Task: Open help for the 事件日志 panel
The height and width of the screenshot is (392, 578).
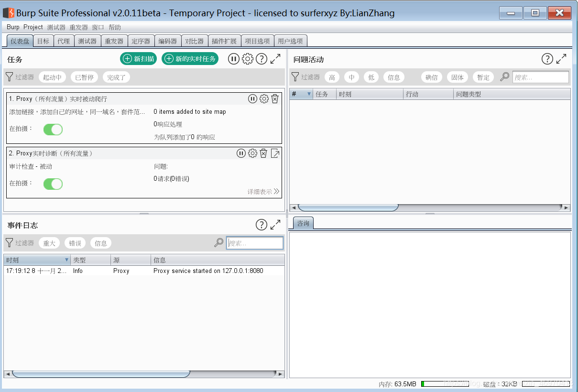Action: pos(261,225)
